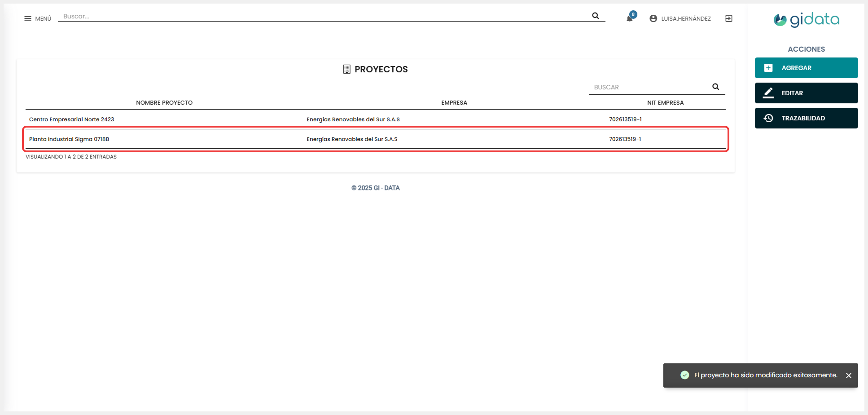Click the Agregar button
This screenshot has height=415, width=868.
806,68
